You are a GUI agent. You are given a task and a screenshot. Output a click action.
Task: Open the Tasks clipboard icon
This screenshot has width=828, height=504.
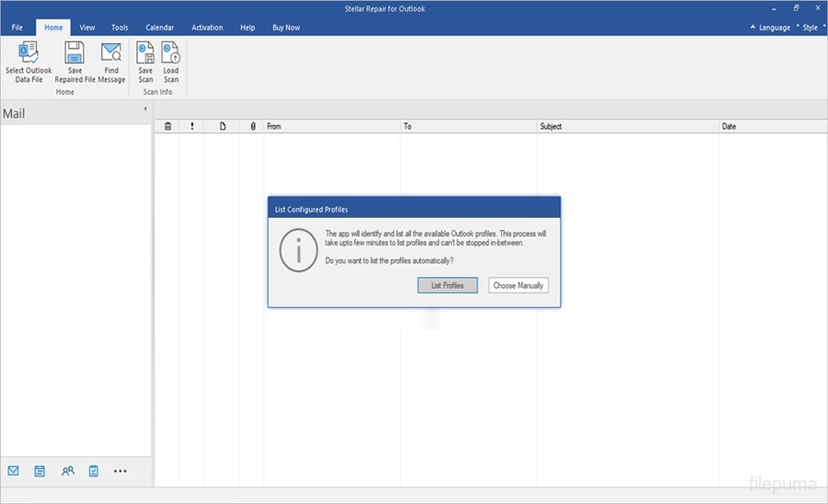pos(94,471)
